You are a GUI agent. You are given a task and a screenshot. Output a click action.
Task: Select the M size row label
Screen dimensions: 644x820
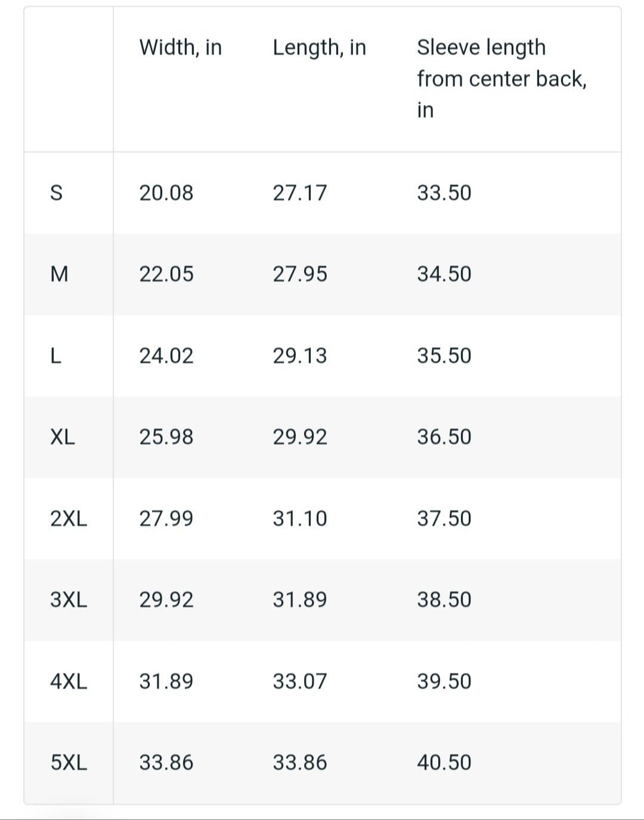[59, 274]
